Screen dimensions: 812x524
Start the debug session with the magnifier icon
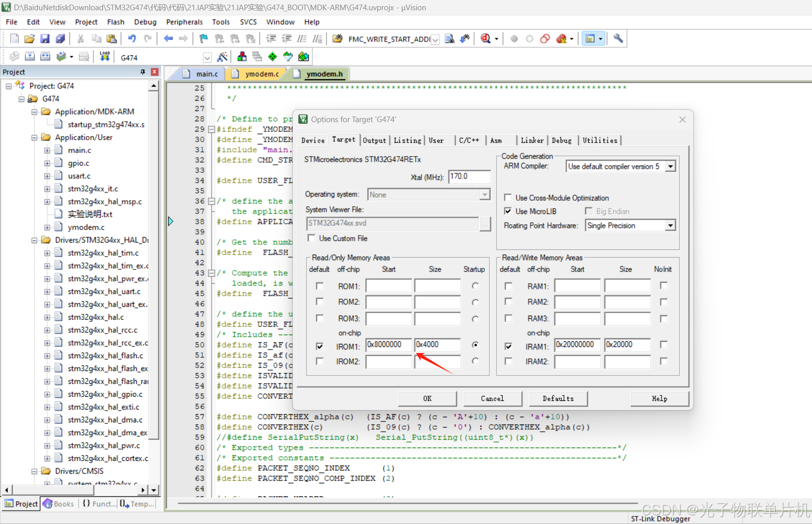[486, 38]
